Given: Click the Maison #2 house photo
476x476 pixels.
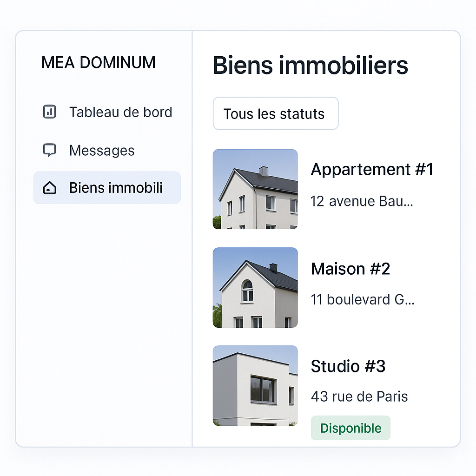Looking at the screenshot, I should [255, 287].
